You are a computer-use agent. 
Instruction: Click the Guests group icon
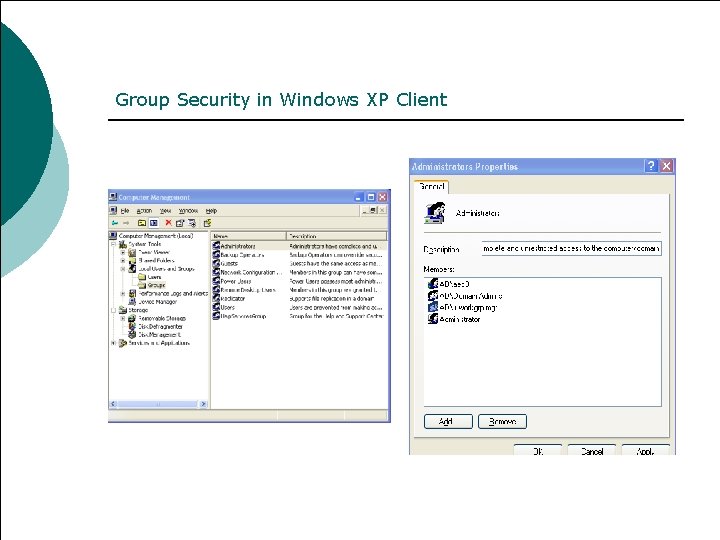[216, 264]
